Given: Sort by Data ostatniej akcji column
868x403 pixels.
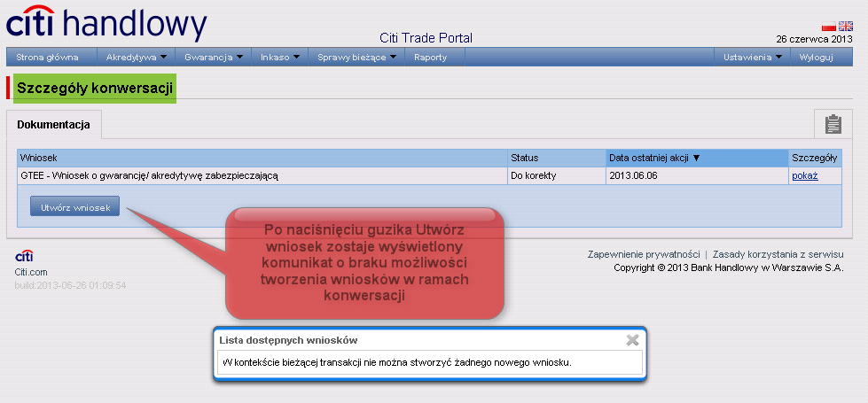Looking at the screenshot, I should click(x=697, y=159).
